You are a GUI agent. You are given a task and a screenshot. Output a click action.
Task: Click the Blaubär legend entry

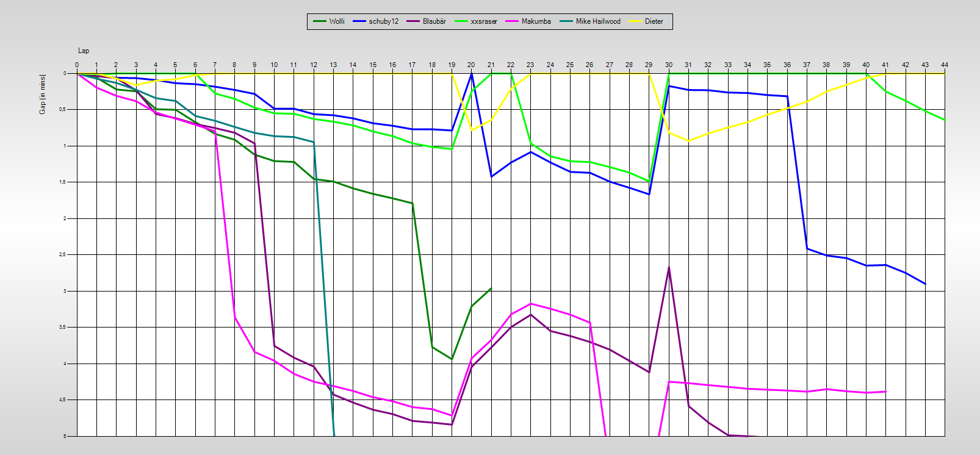(426, 21)
